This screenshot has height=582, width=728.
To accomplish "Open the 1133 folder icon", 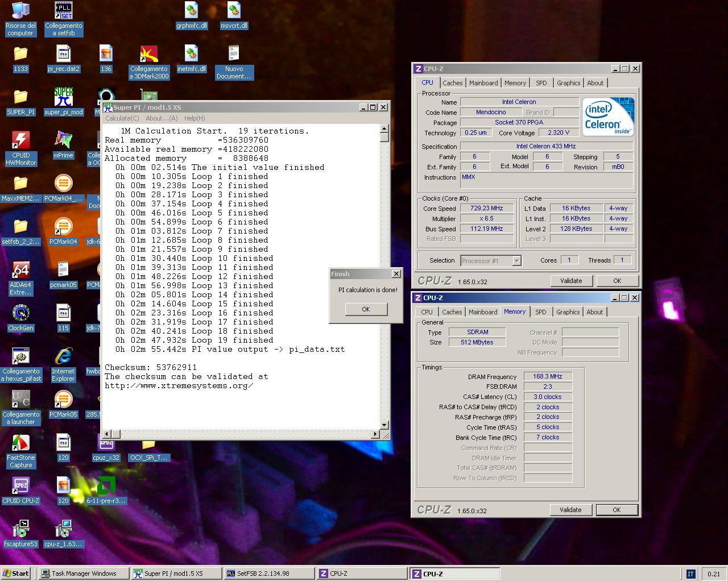I will point(20,54).
